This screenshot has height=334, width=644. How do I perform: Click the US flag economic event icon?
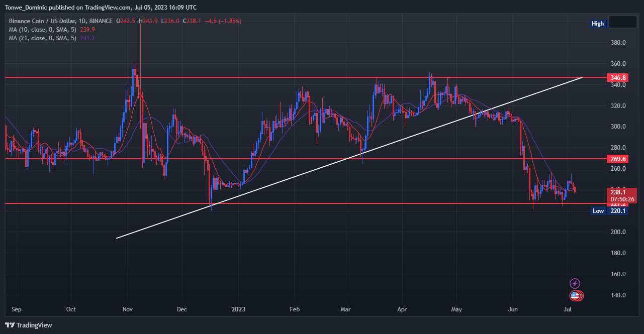(x=575, y=296)
